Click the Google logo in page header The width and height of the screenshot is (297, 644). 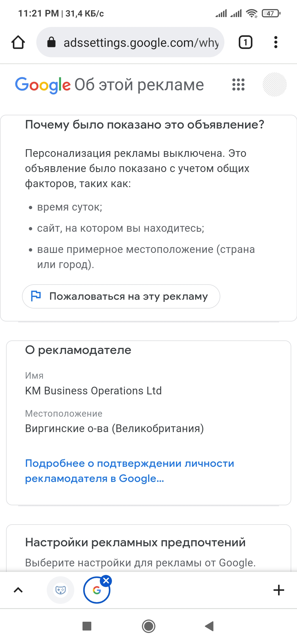[x=43, y=85]
